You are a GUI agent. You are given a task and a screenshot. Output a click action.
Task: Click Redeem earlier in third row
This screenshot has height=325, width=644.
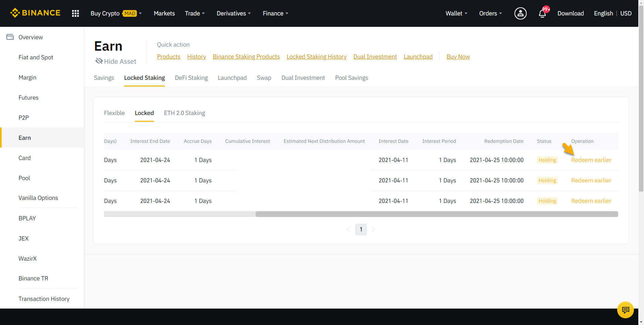pos(591,201)
